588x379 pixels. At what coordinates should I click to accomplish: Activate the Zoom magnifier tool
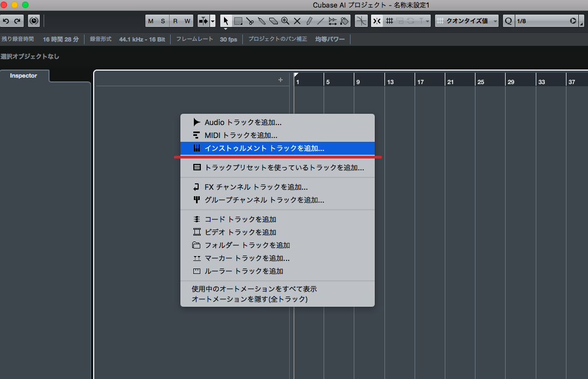(285, 21)
